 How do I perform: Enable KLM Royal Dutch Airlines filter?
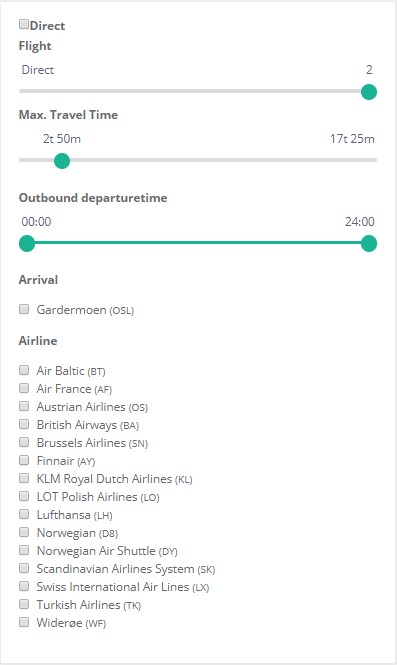pyautogui.click(x=24, y=478)
